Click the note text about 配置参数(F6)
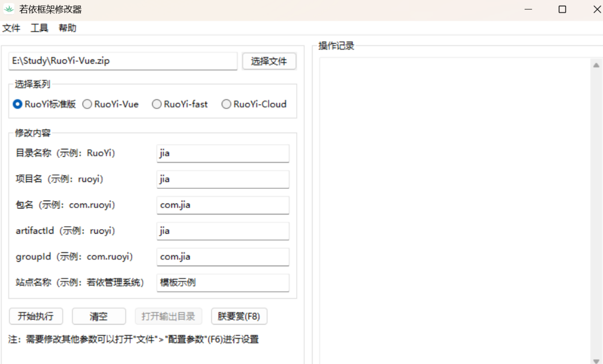This screenshot has height=364, width=603. coord(133,339)
